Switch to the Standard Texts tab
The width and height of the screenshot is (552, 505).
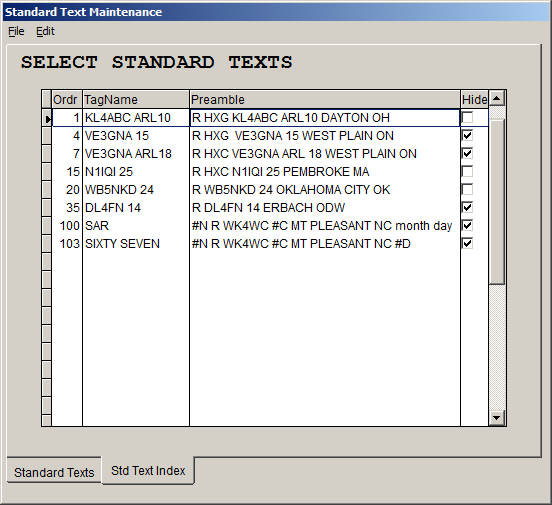pos(54,472)
